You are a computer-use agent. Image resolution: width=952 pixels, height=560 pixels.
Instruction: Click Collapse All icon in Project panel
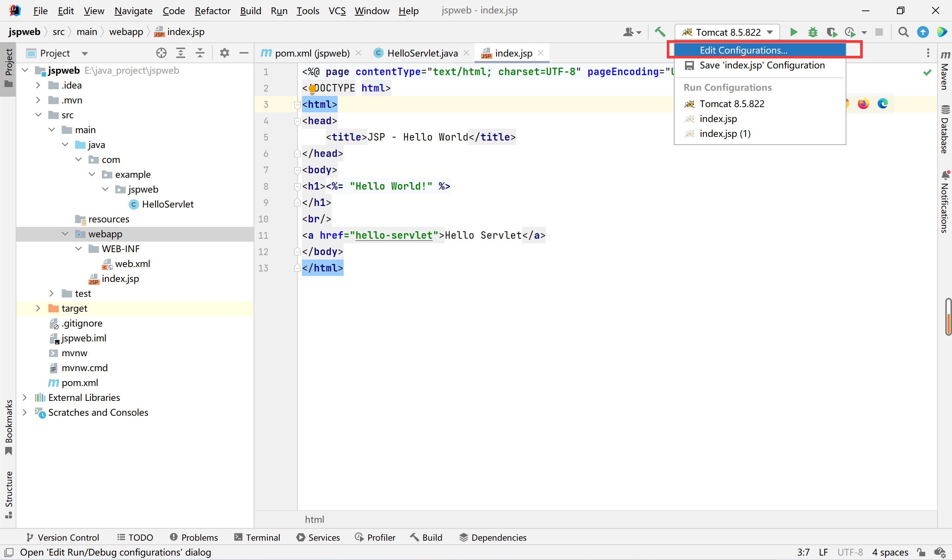point(200,53)
